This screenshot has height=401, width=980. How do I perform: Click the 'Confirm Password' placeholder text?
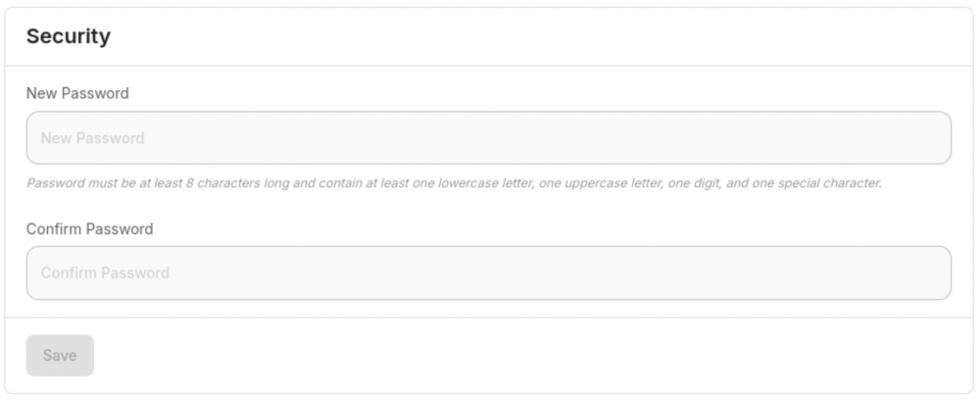click(x=105, y=273)
